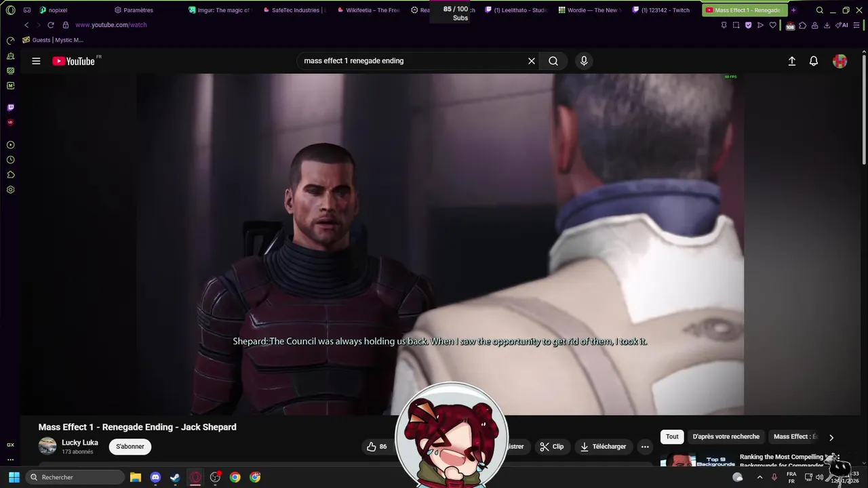Viewport: 868px width, 488px height.
Task: Click the page vertical scrollbar
Action: coord(864,108)
